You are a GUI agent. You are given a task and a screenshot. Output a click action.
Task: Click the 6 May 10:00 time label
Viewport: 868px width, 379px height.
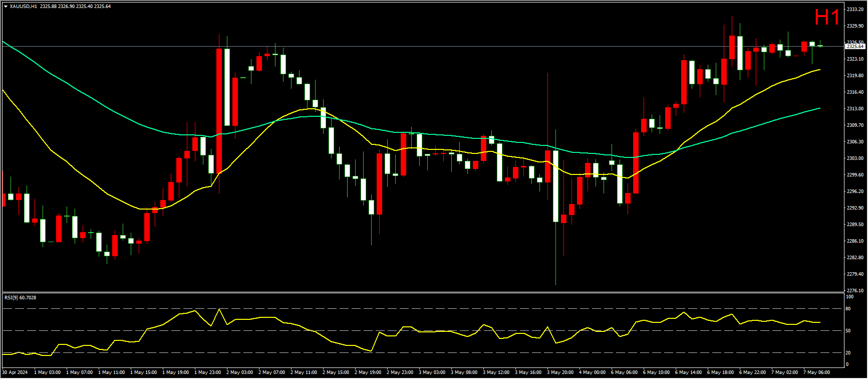point(657,372)
